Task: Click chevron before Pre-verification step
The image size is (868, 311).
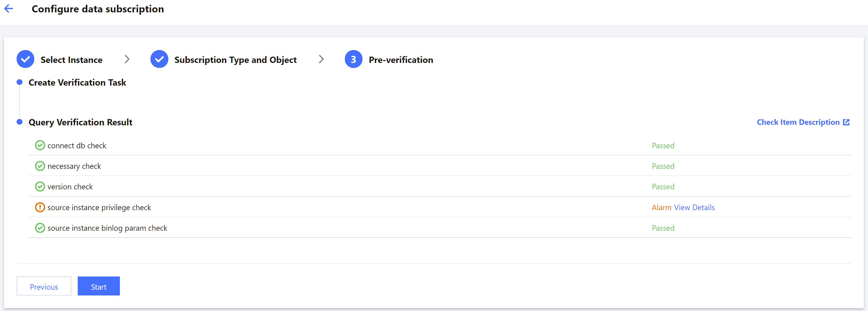Action: (x=321, y=59)
